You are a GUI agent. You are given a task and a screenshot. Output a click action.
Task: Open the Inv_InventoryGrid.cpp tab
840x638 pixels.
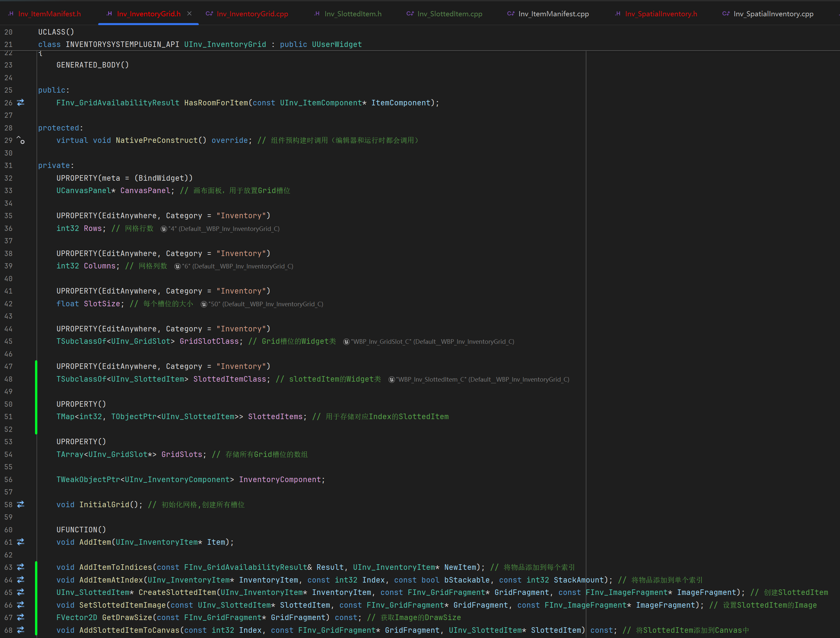(x=252, y=14)
